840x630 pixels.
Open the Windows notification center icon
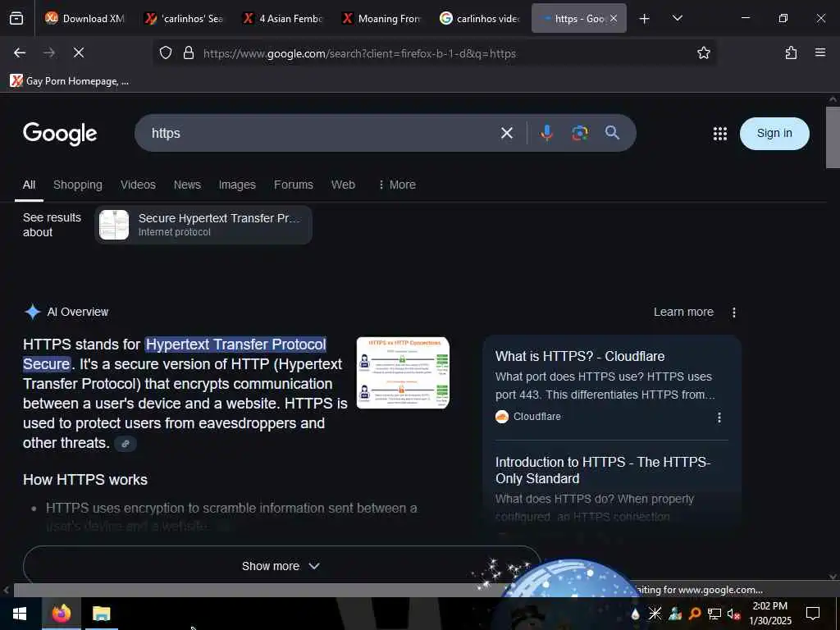coord(812,614)
